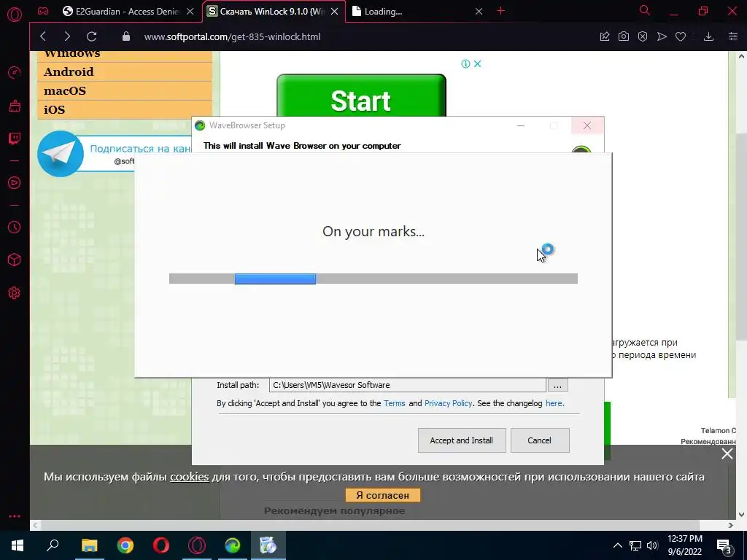The image size is (747, 560).
Task: Click the address bar URL
Action: click(232, 36)
